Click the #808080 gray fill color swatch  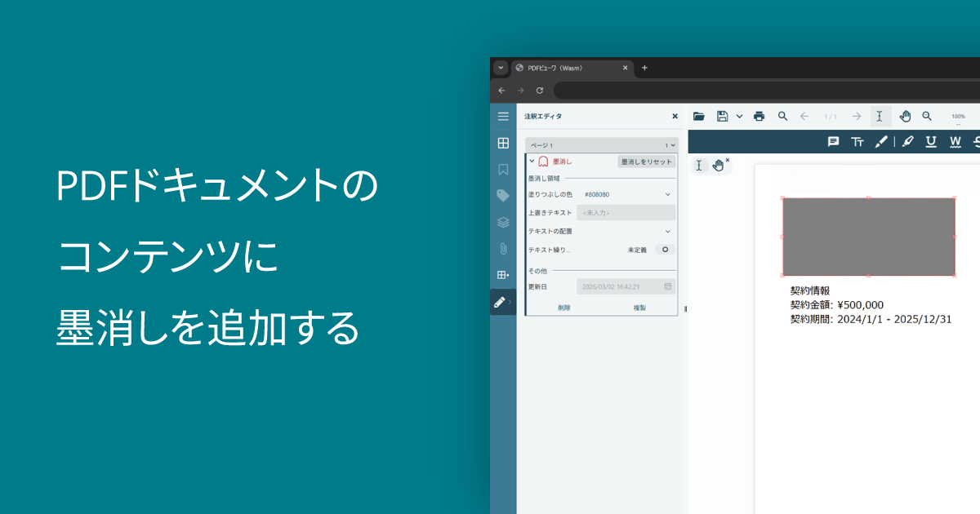595,194
